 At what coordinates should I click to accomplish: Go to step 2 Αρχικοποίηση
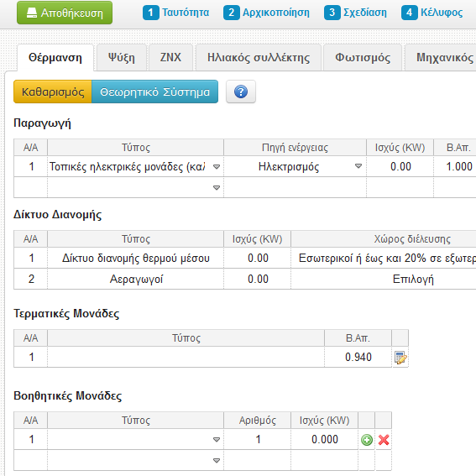point(266,13)
